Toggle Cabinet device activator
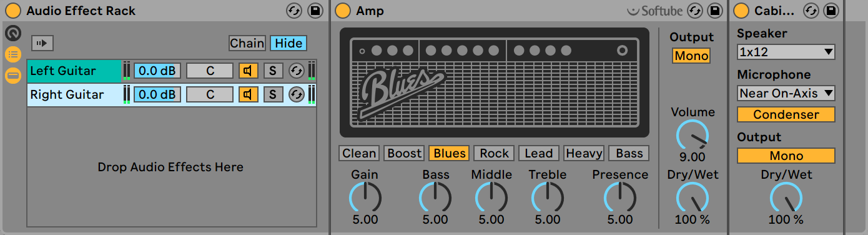The image size is (868, 235). pyautogui.click(x=741, y=11)
